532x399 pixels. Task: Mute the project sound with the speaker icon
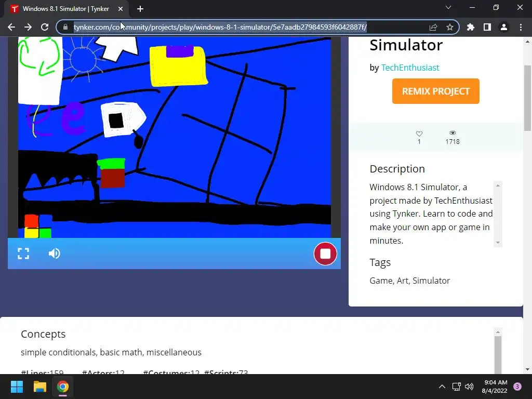54,254
